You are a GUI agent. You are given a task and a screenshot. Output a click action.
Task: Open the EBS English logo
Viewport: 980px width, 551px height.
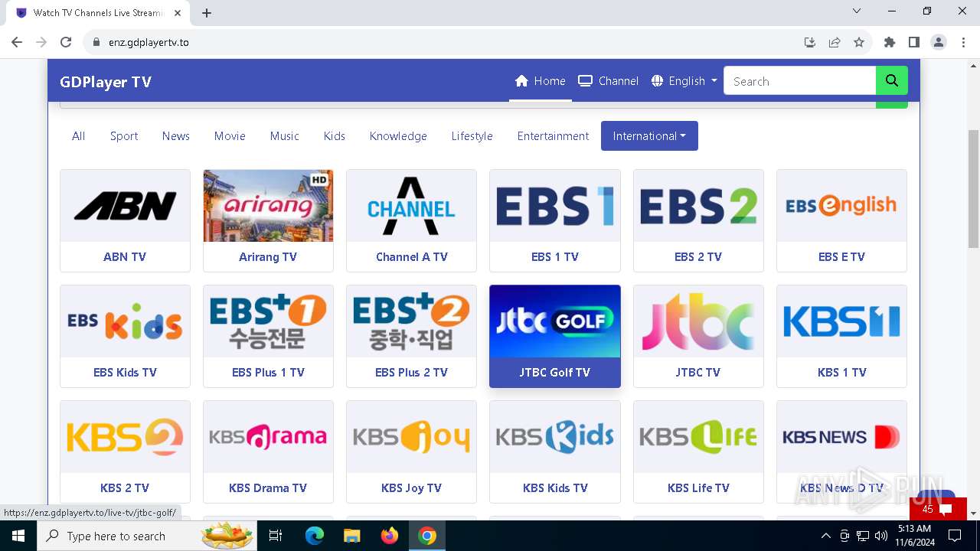click(841, 206)
